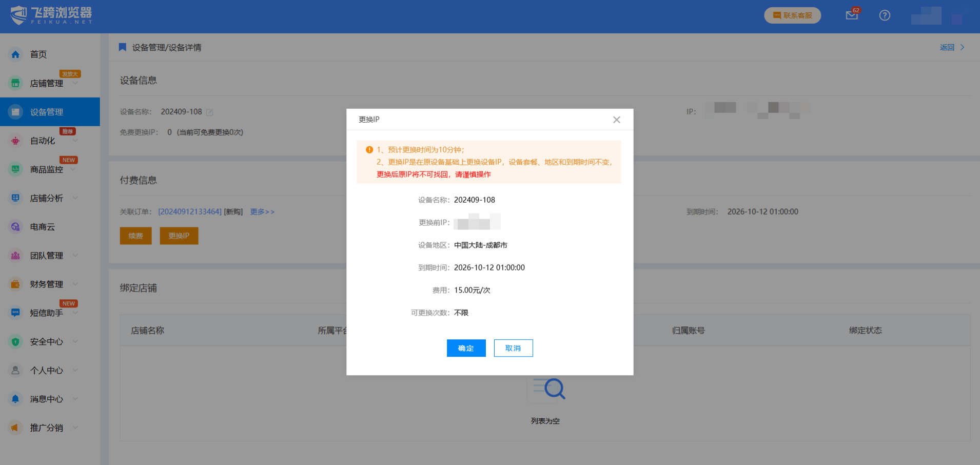Confirm IP change with 确定 button
Image resolution: width=980 pixels, height=465 pixels.
(x=466, y=348)
